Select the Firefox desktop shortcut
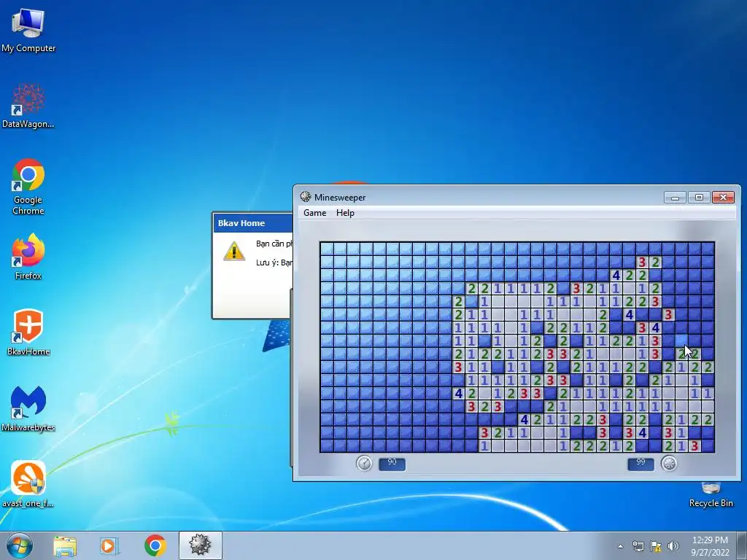This screenshot has width=747, height=560. pos(28,256)
